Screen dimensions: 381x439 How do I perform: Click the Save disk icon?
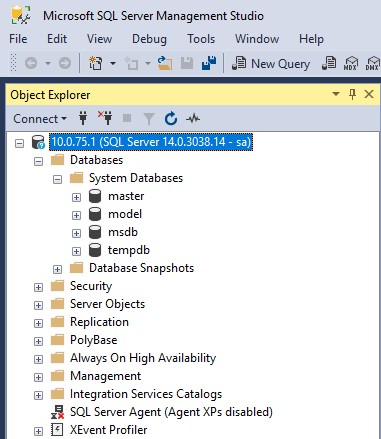(187, 63)
